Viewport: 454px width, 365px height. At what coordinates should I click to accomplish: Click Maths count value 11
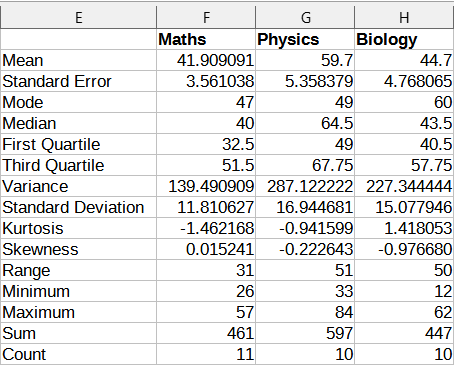coord(206,354)
